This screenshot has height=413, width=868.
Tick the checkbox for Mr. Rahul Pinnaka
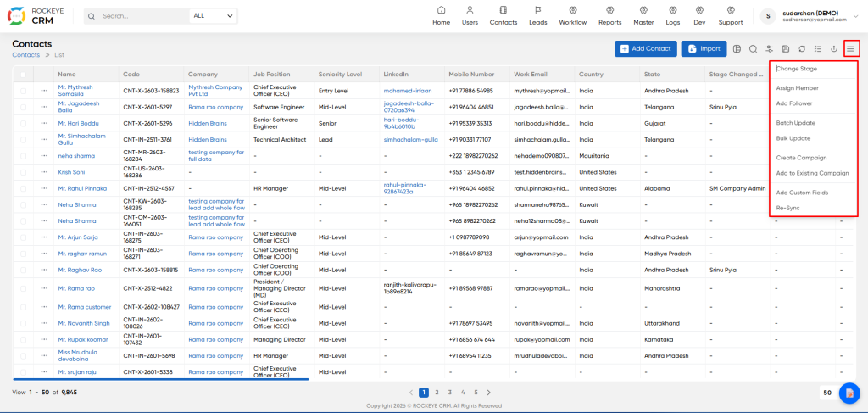click(23, 188)
